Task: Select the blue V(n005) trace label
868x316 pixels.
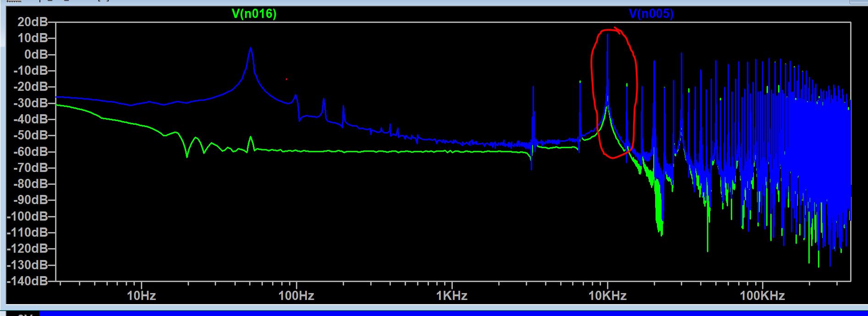Action: pyautogui.click(x=651, y=14)
